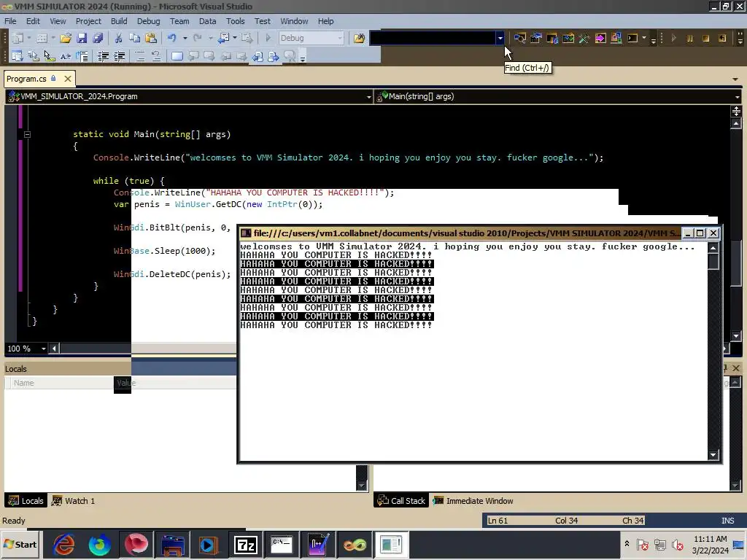Open the Build menu
The height and width of the screenshot is (560, 747).
point(119,21)
